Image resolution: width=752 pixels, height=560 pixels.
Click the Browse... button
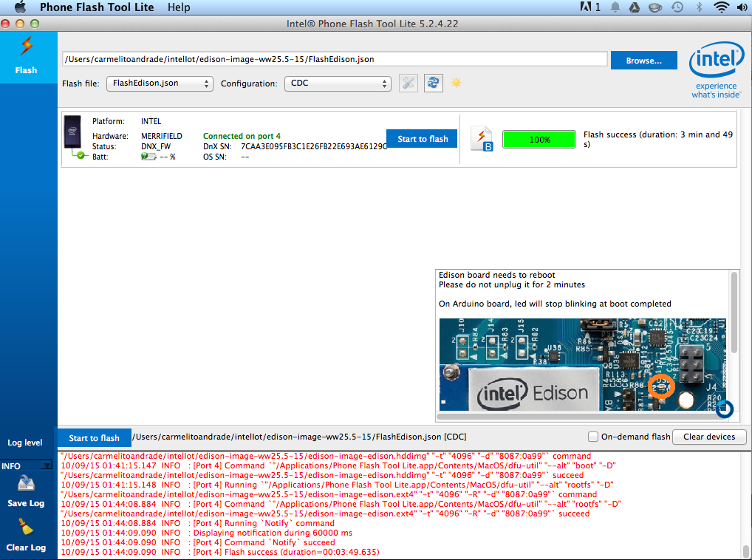click(643, 61)
